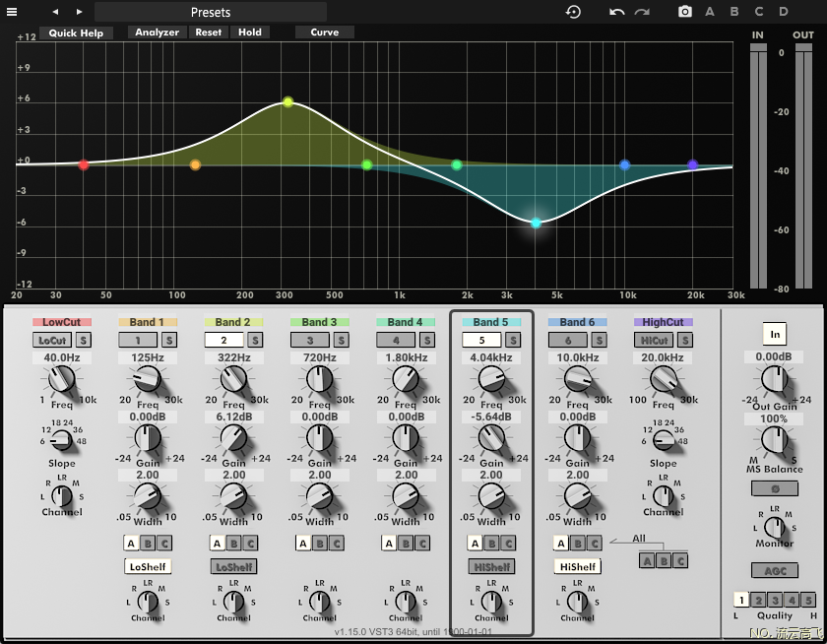Image resolution: width=827 pixels, height=644 pixels.
Task: Click the Band 1 frequency value 125Hz
Action: pyautogui.click(x=148, y=357)
